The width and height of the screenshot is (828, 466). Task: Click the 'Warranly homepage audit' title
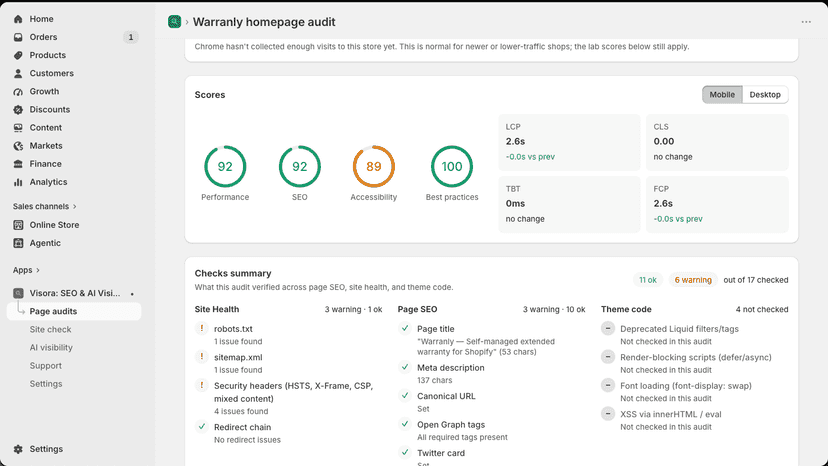[x=264, y=22]
